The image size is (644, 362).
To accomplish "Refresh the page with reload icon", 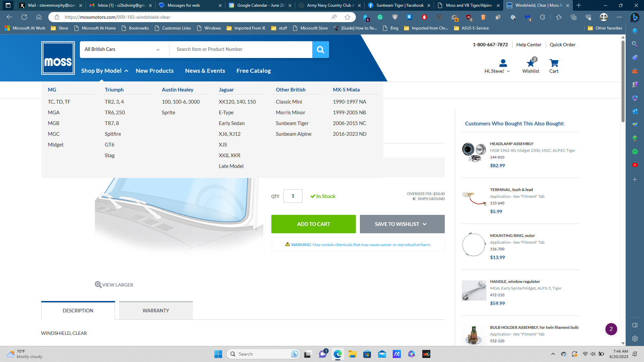I will click(x=24, y=17).
